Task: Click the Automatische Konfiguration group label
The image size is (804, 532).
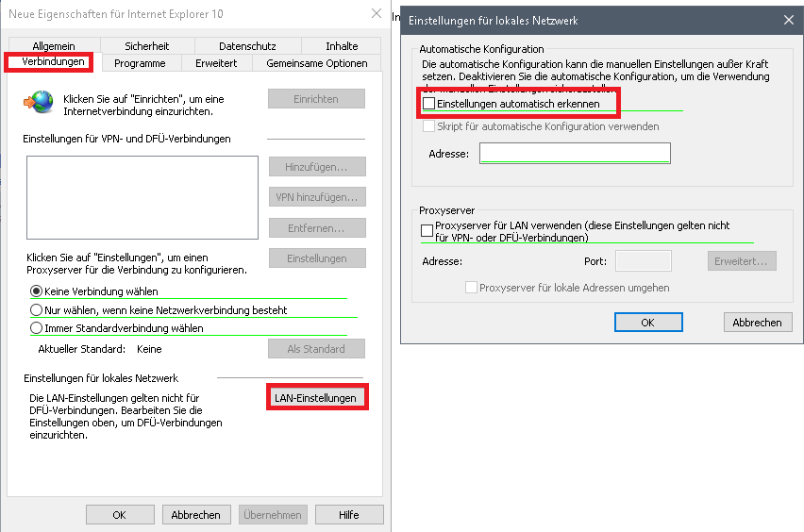Action: 481,49
